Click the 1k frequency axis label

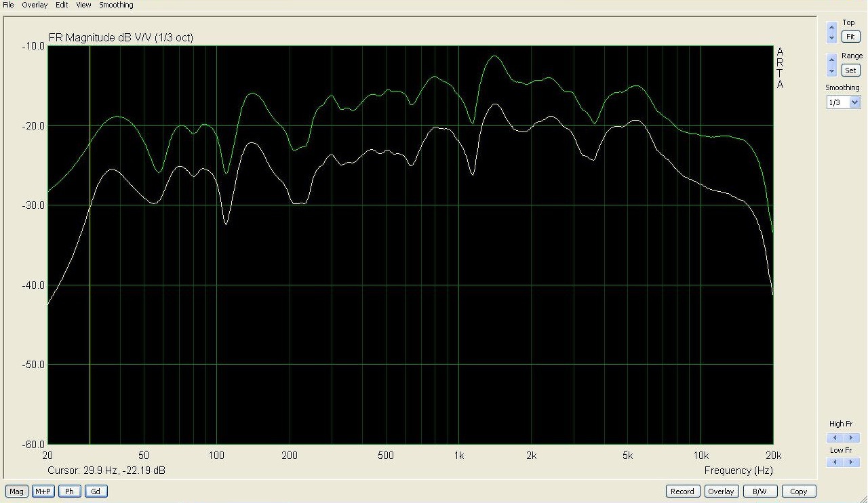click(x=458, y=455)
